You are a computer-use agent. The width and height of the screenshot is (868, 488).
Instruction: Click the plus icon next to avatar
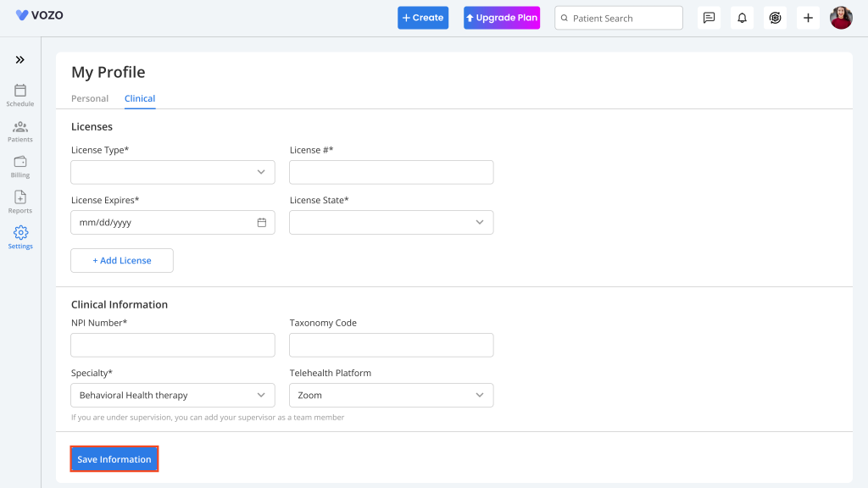click(x=808, y=18)
